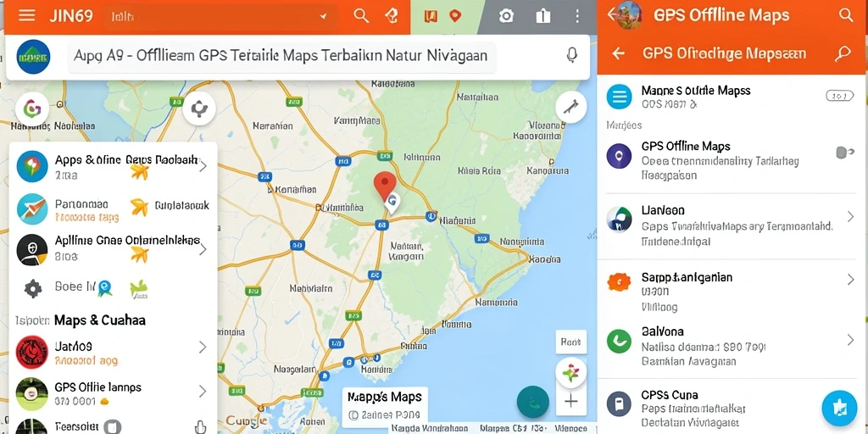This screenshot has height=434, width=868.
Task: Open the JIN69 toolbar dropdown arrow
Action: (323, 17)
